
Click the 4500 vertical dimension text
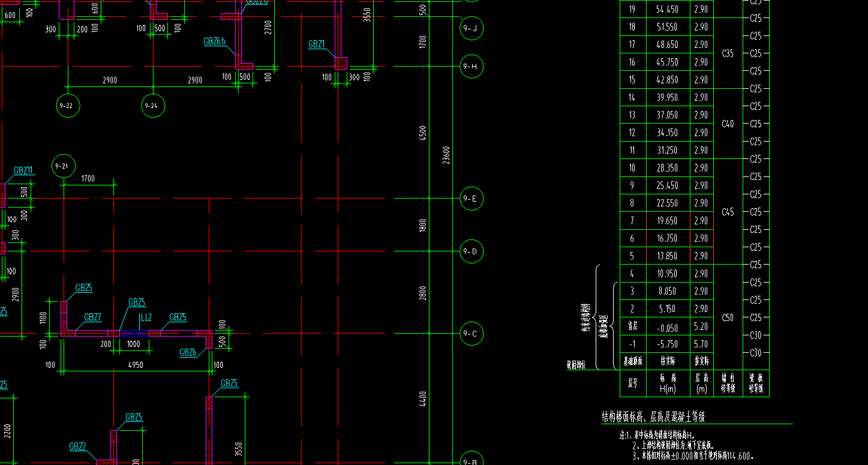pyautogui.click(x=423, y=133)
